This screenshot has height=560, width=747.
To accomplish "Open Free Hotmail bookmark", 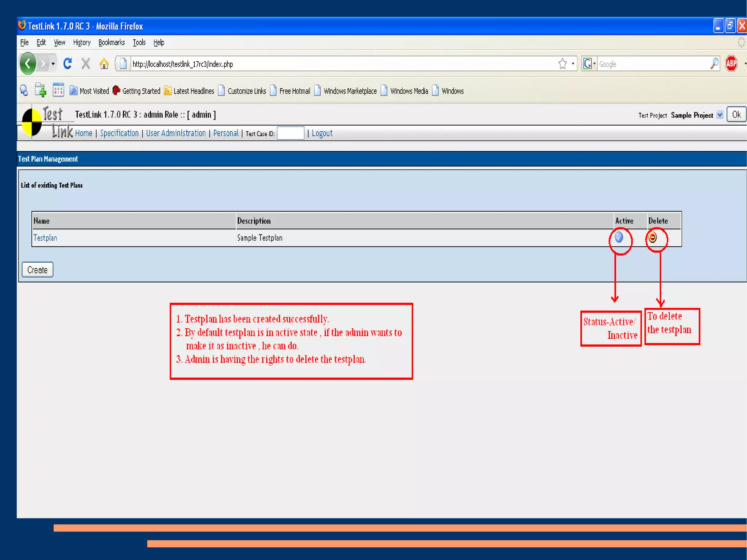I will click(290, 91).
